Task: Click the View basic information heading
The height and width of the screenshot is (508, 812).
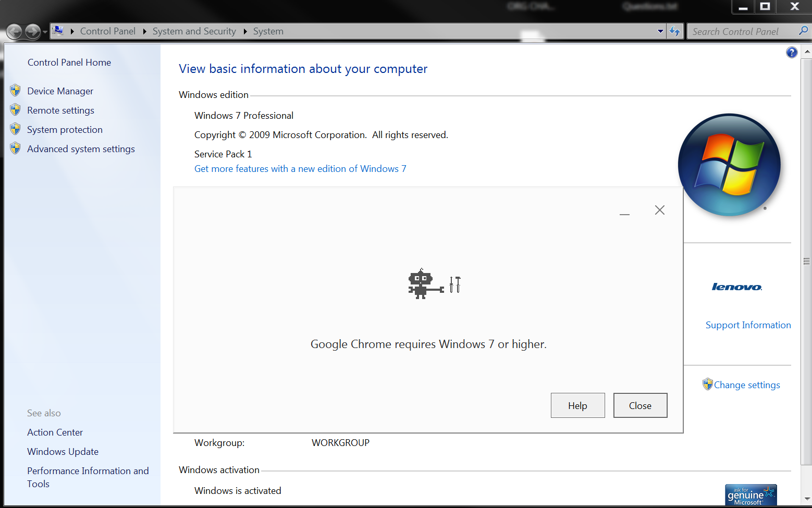Action: (303, 69)
